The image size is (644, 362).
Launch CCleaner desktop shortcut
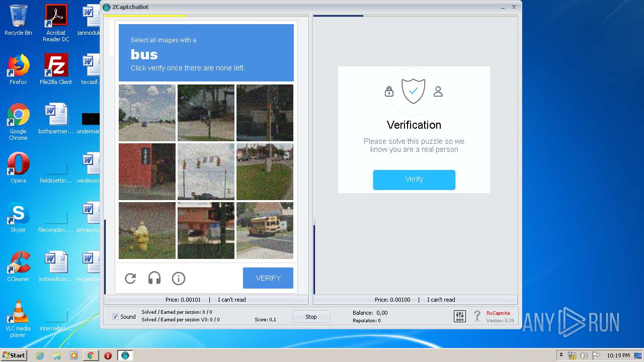click(18, 266)
